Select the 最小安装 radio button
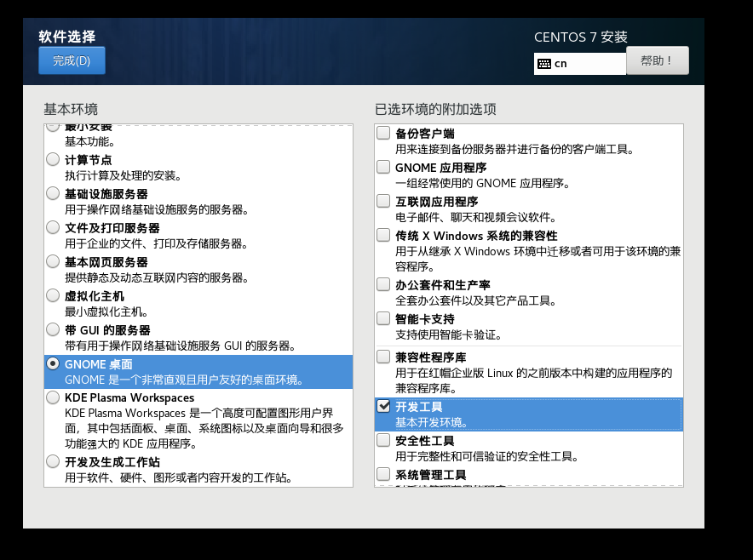Viewport: 753px width, 560px height. pos(53,127)
